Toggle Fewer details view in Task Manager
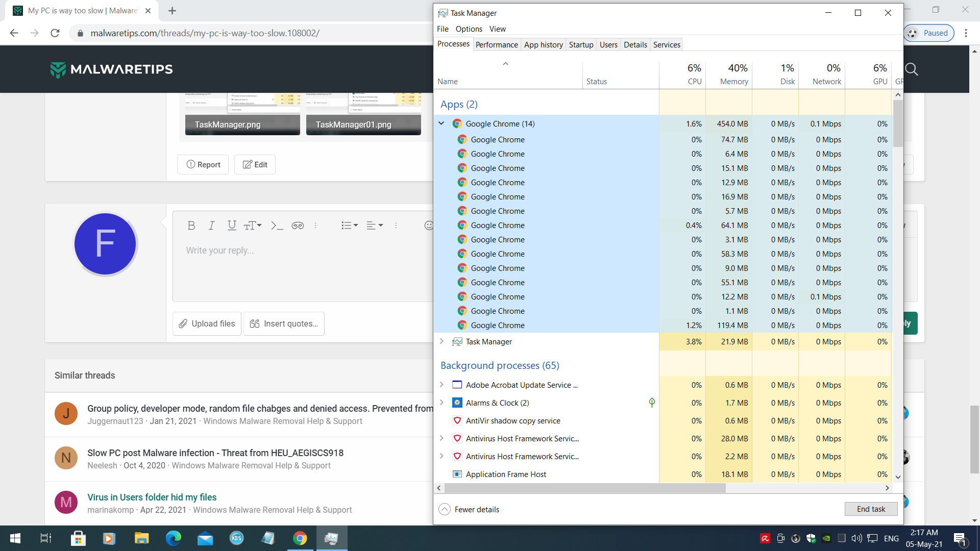The width and height of the screenshot is (980, 551). 469,509
